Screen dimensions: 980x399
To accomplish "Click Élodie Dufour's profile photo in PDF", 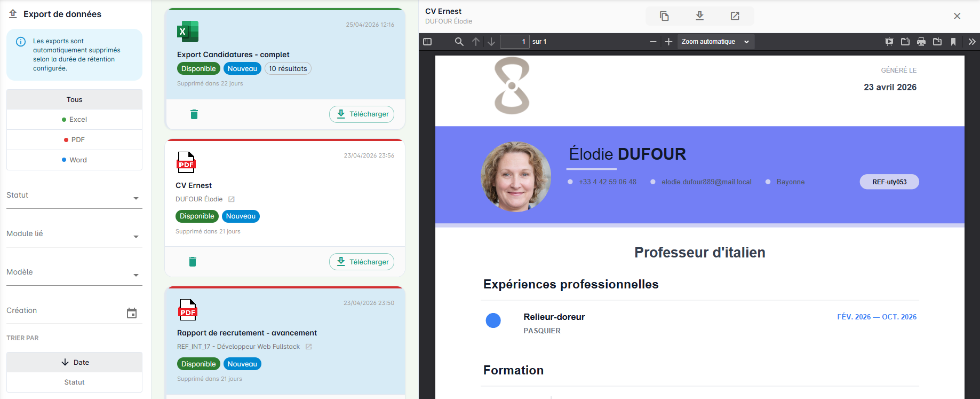I will tap(516, 177).
